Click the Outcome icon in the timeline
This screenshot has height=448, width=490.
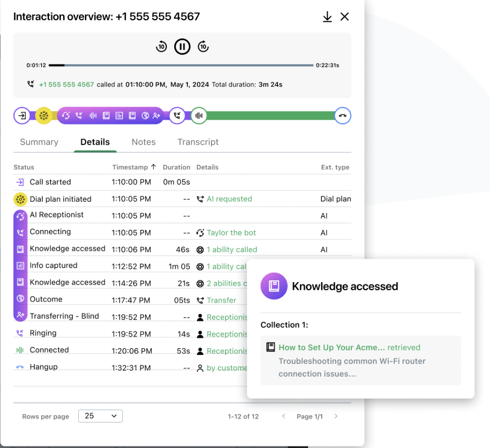tap(146, 115)
